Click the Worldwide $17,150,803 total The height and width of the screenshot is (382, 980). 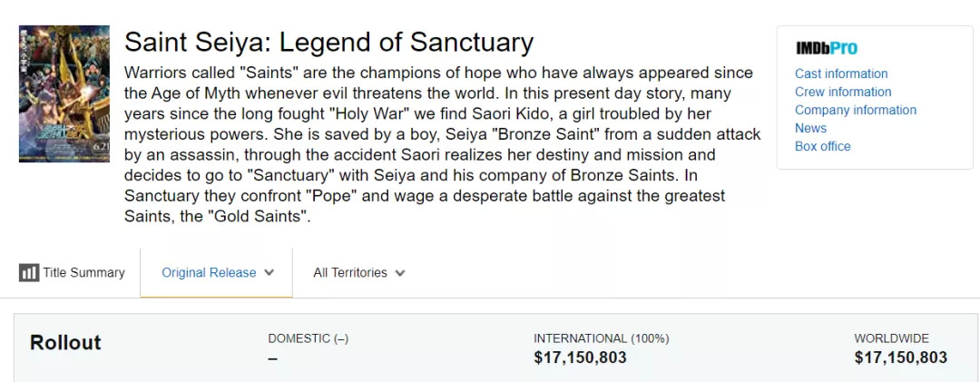point(900,358)
